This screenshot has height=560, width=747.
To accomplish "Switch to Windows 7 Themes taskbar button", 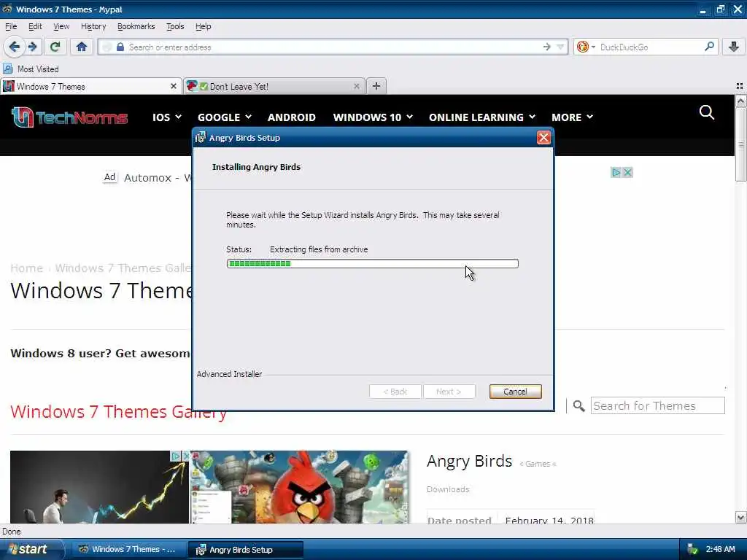I will coord(128,550).
